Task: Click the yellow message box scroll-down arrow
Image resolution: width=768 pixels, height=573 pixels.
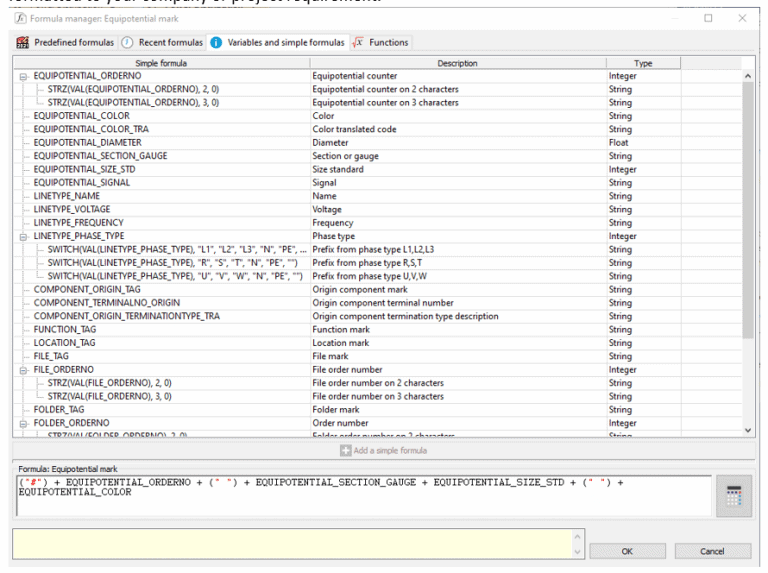Action: [x=578, y=552]
